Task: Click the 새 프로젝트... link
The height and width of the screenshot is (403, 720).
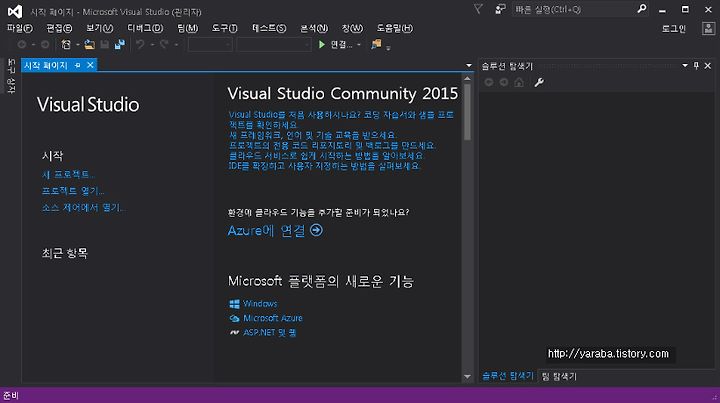Action: click(68, 174)
